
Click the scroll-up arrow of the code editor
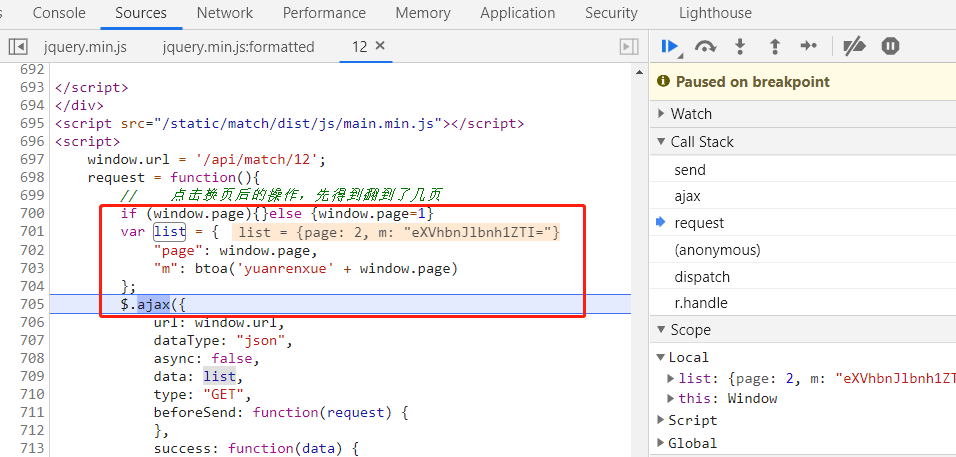pos(639,73)
